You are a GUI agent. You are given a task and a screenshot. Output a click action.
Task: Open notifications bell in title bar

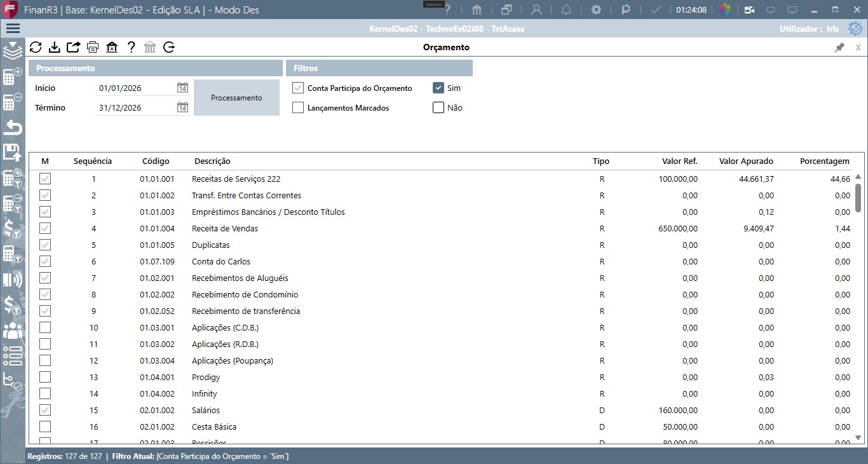coord(566,10)
